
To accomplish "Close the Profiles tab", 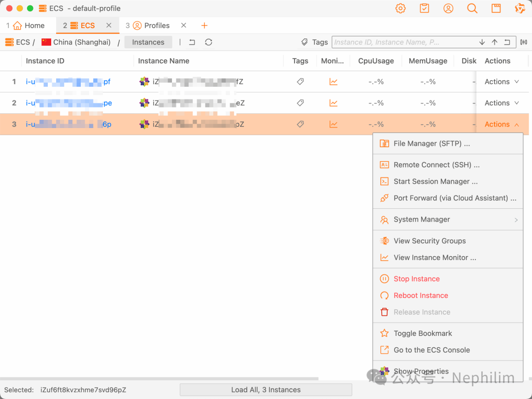I will point(184,26).
